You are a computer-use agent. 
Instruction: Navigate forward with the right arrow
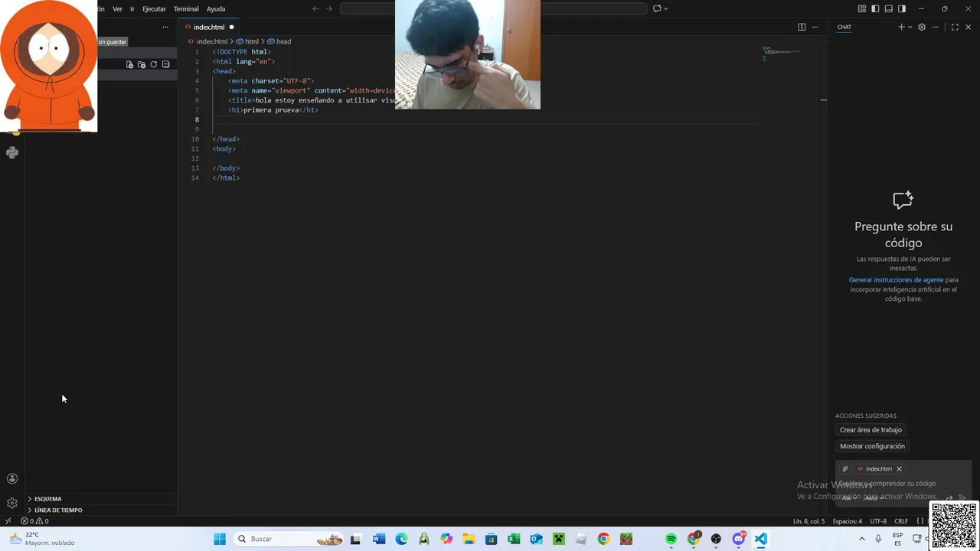coord(329,8)
